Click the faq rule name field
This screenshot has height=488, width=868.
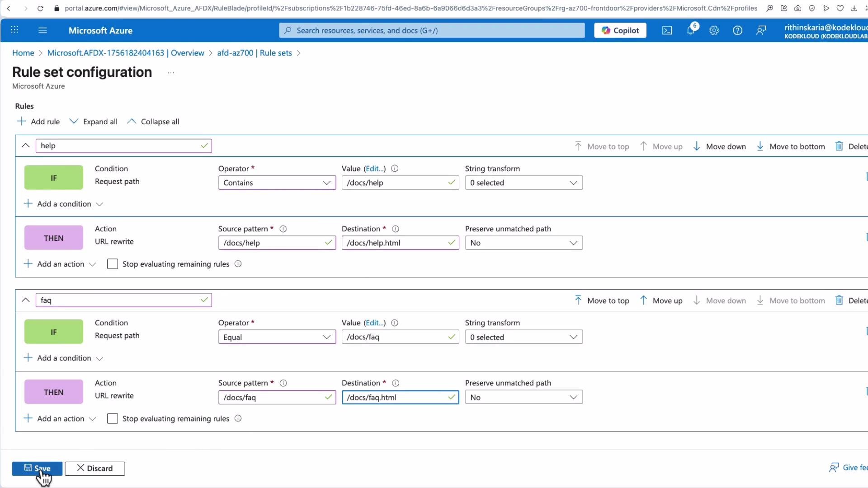123,300
